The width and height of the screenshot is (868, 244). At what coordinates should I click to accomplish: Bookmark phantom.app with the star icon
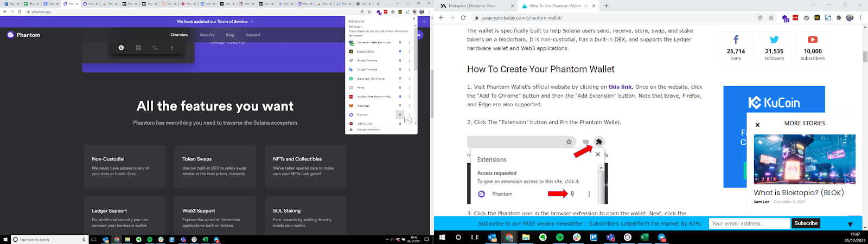[369, 11]
